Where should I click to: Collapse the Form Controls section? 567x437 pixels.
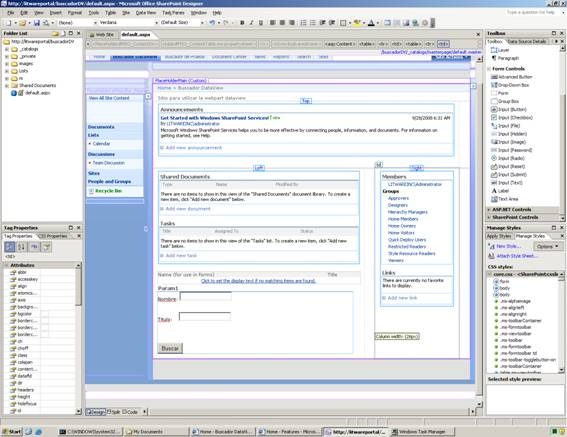(489, 69)
